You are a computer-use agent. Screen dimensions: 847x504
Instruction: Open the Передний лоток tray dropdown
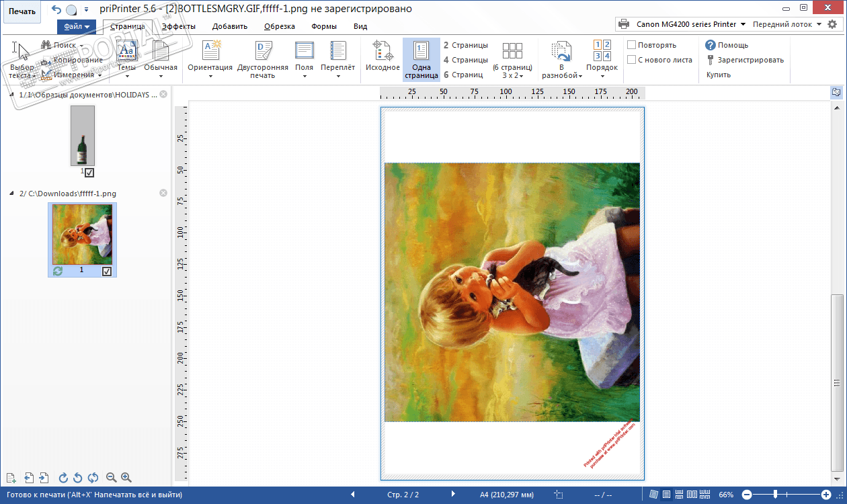pyautogui.click(x=787, y=24)
